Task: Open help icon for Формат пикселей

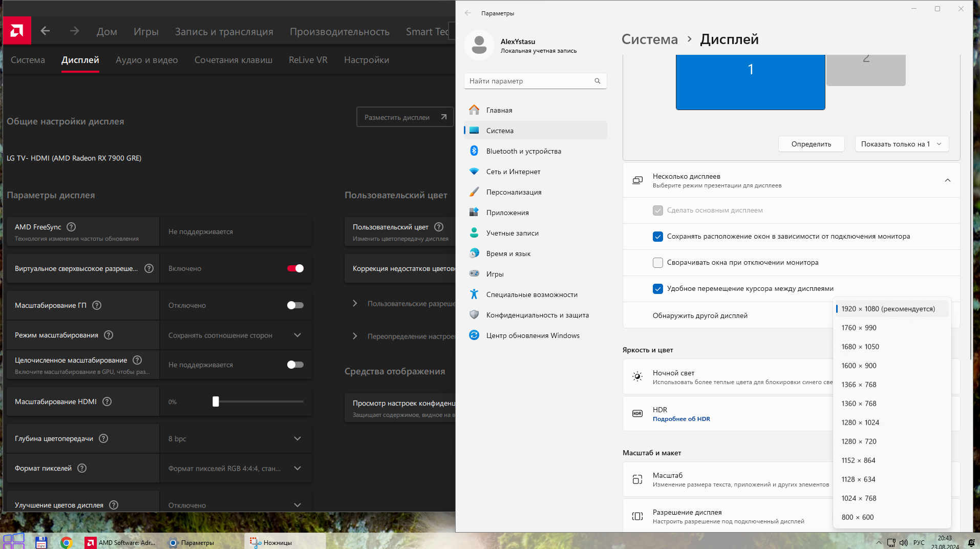Action: 82,468
